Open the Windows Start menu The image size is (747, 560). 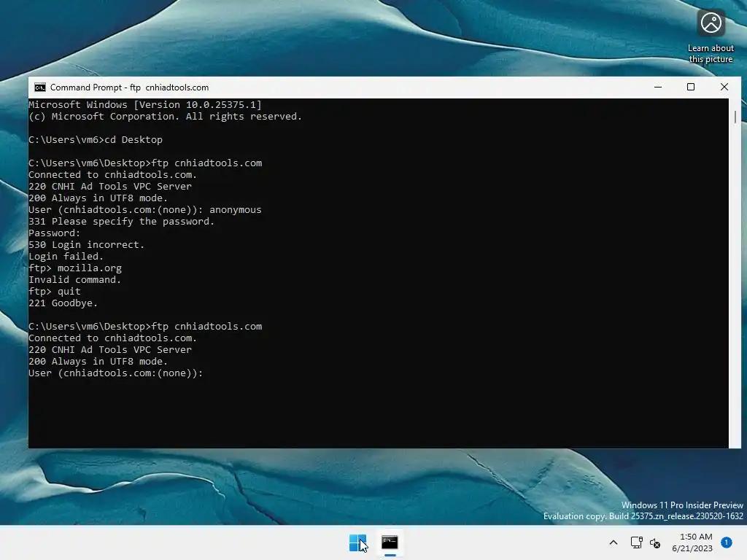(x=357, y=542)
